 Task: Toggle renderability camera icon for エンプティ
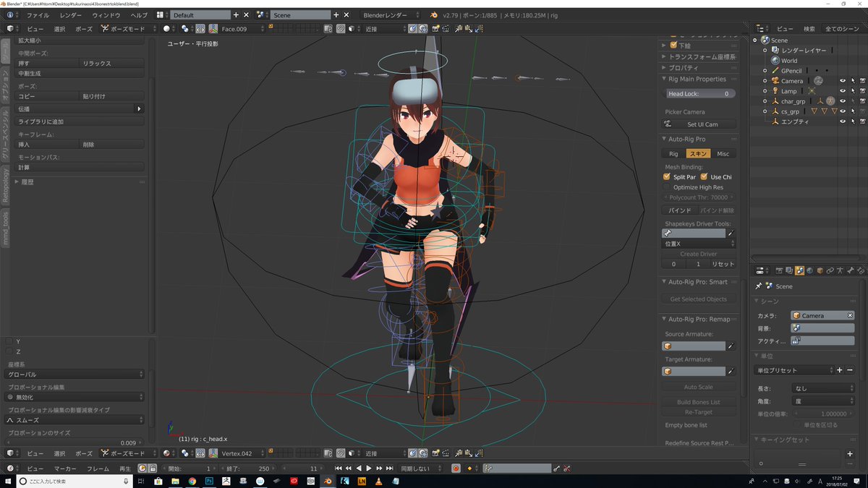(862, 121)
